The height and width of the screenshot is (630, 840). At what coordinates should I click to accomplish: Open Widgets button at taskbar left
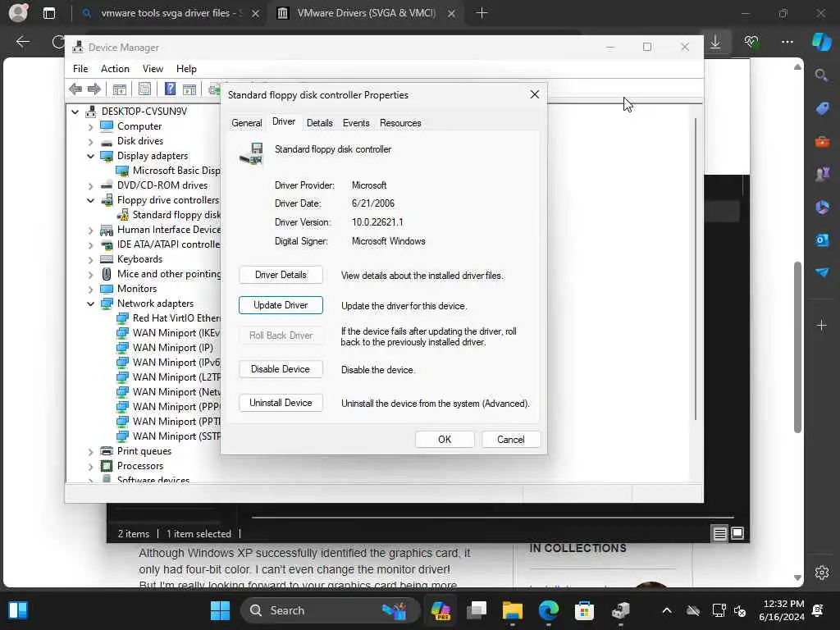point(18,610)
